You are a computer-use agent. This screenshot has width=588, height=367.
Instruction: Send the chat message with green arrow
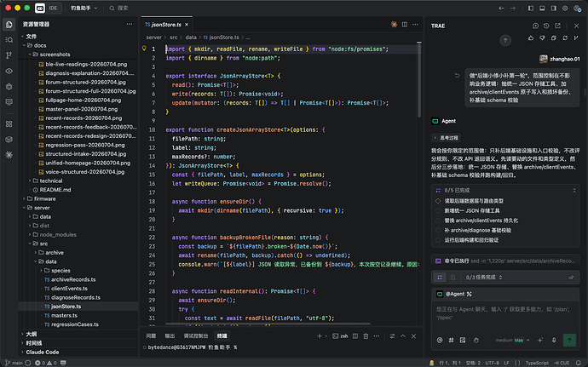(569, 340)
